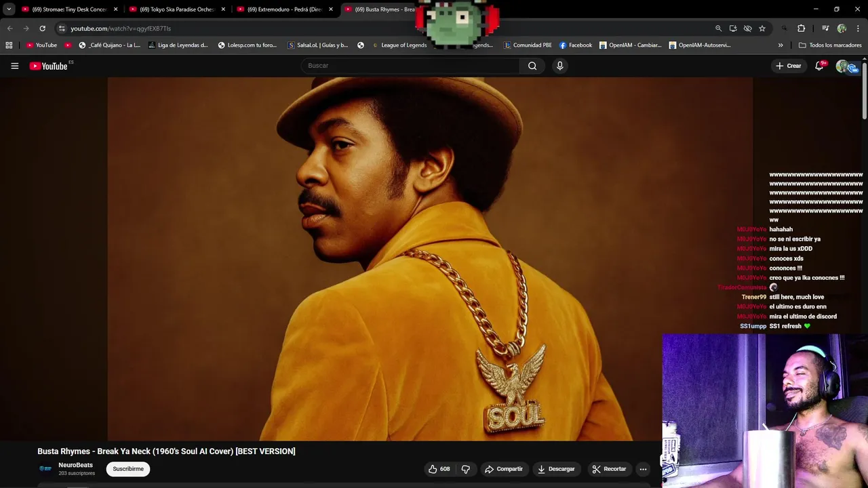868x488 pixels.
Task: Click the crossed-eye icon in address bar
Action: pos(747,28)
